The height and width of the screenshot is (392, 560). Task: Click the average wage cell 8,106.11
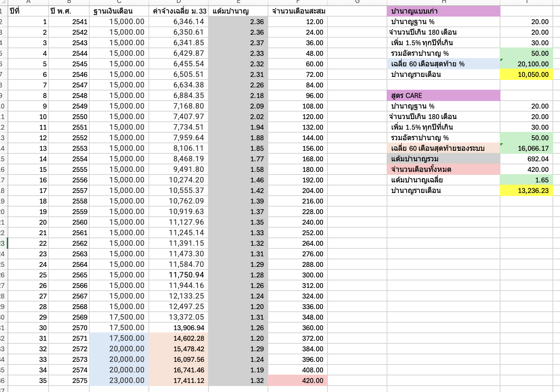[x=179, y=148]
